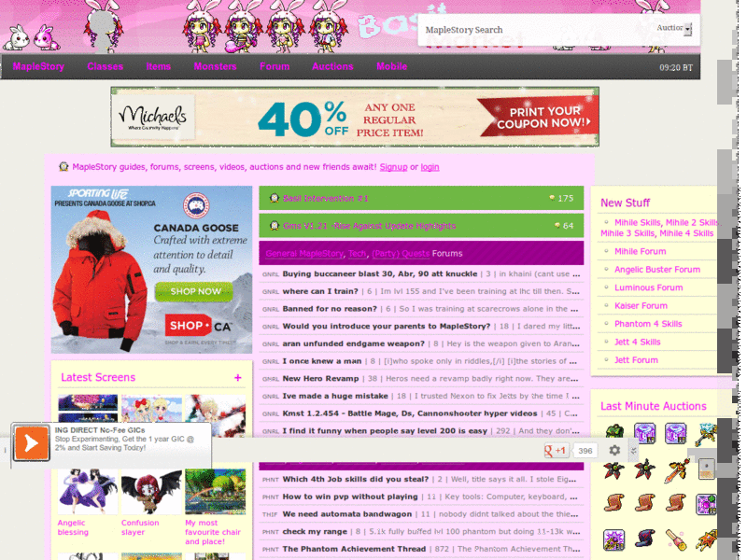This screenshot has height=560, width=747.
Task: Open the crystal staff auction item
Action: (x=706, y=433)
